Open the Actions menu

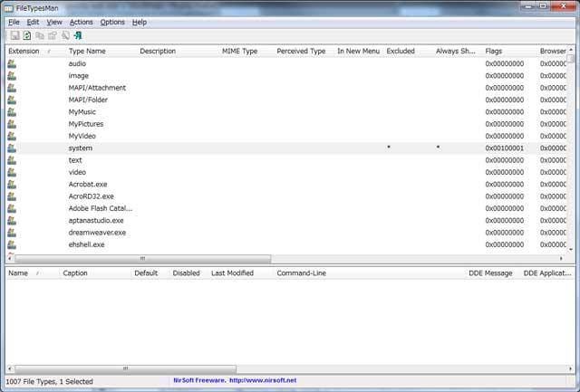(x=81, y=22)
